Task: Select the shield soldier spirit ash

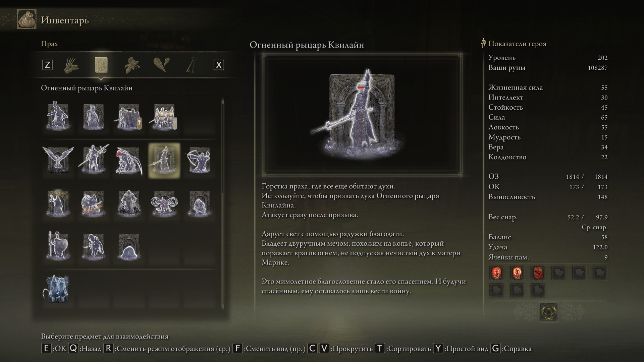Action: coord(58,246)
